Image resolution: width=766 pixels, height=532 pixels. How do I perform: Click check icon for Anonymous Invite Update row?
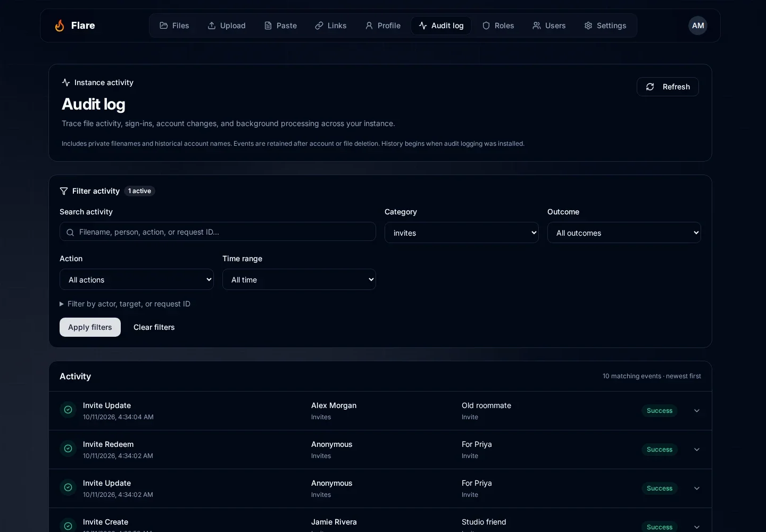pyautogui.click(x=68, y=487)
